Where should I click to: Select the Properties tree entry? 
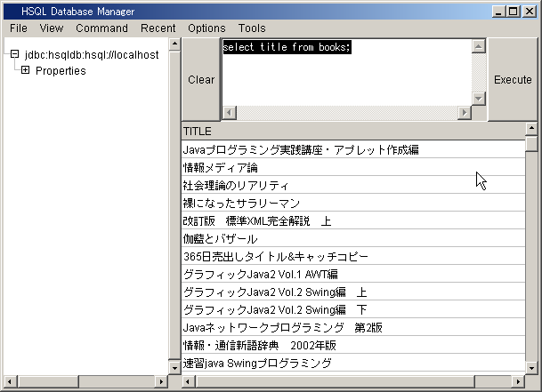61,71
